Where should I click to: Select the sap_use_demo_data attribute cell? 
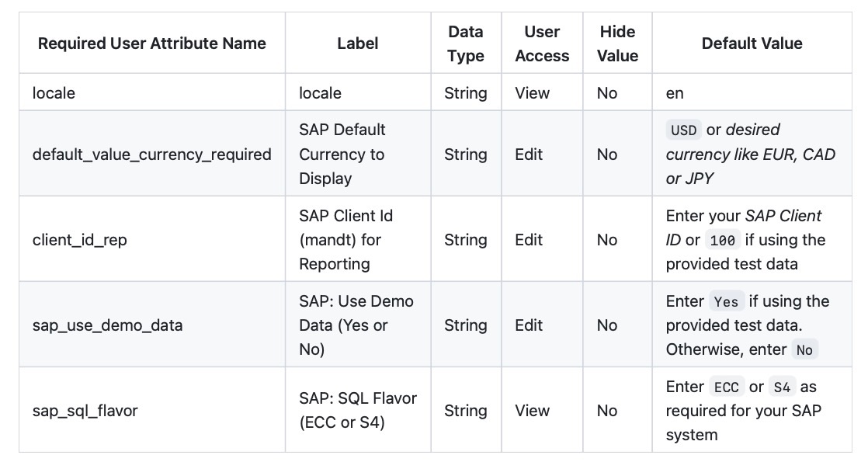click(151, 325)
